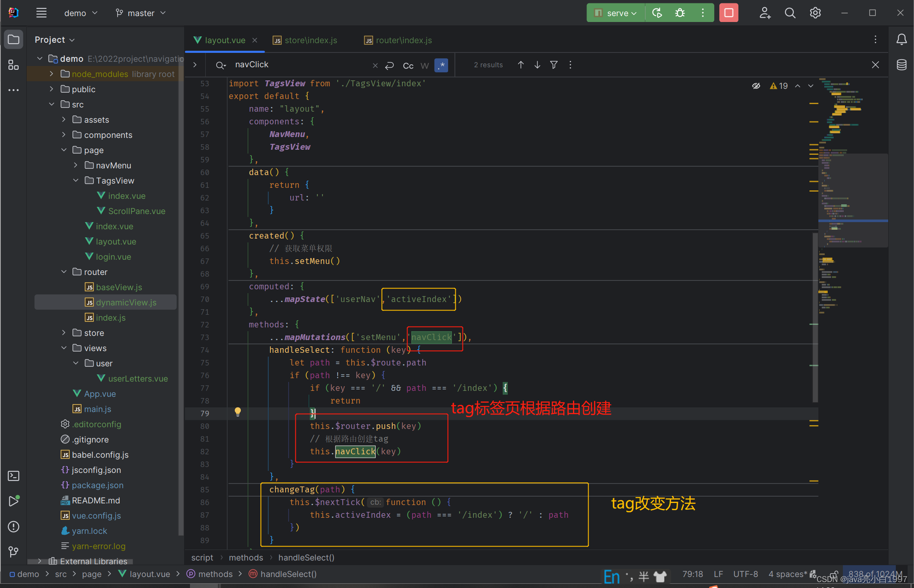
Task: Open userLetters.vue in project tree
Action: tap(138, 379)
